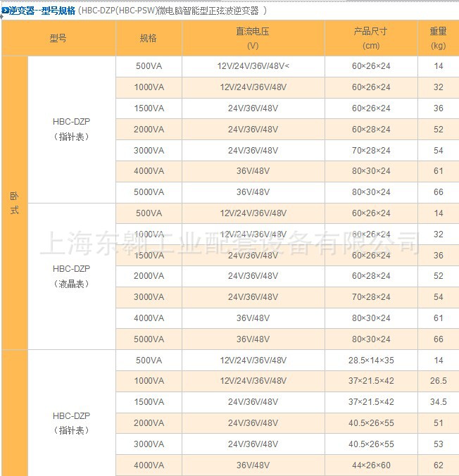Select the 重量 (kg) column header
This screenshot has height=476, width=459.
(x=438, y=39)
